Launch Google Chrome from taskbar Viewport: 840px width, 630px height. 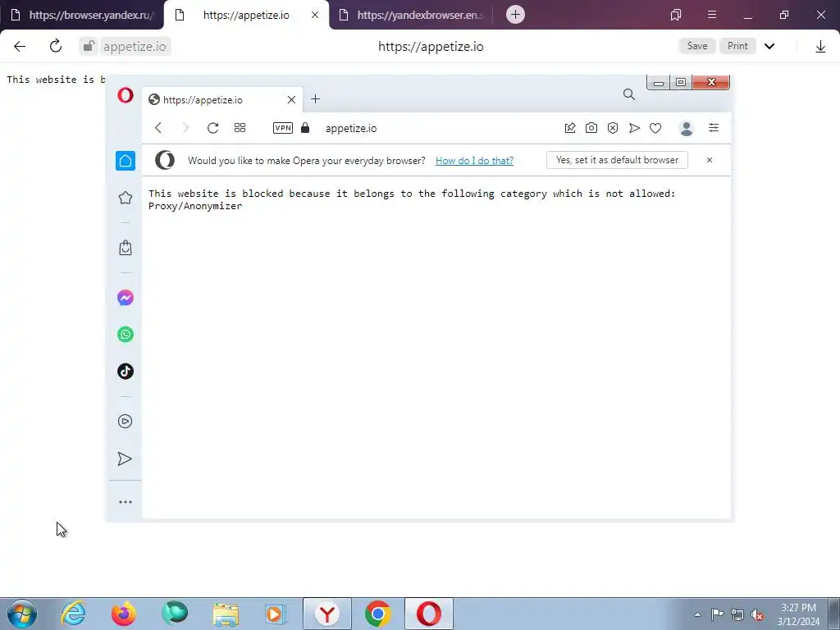378,614
